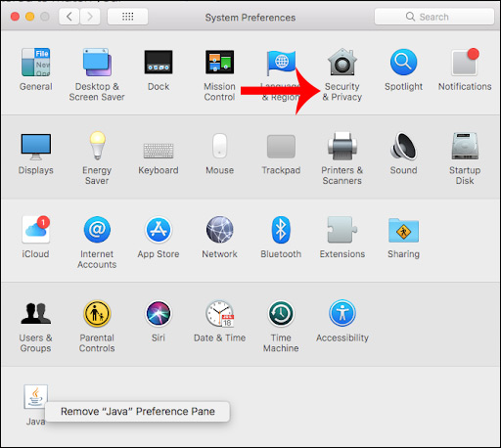Go back with the left arrow button
The height and width of the screenshot is (448, 501).
(69, 17)
